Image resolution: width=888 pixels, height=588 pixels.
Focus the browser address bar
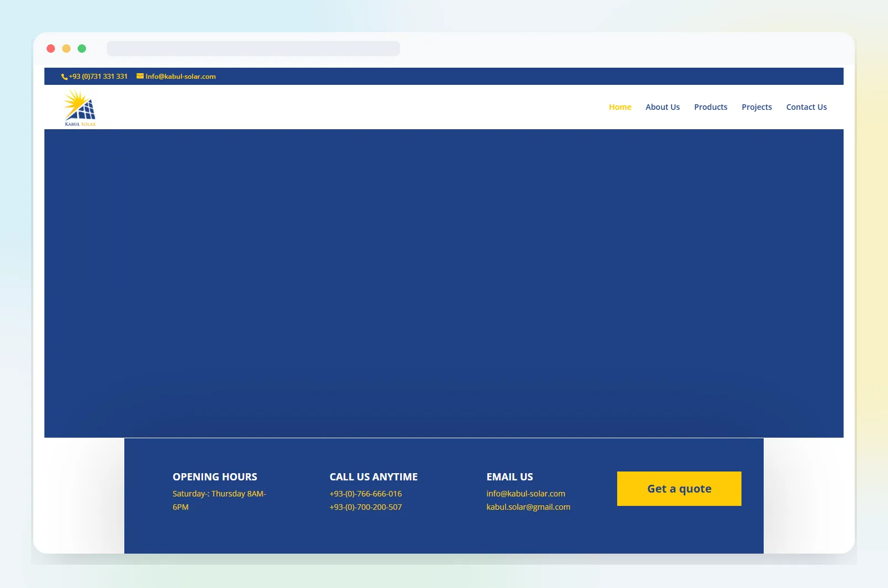[253, 49]
